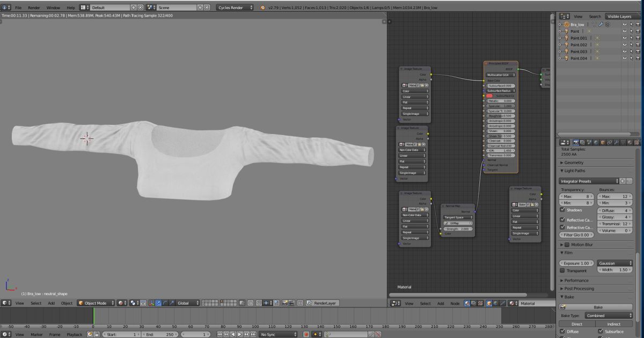Click the Indirect bake pass button
The height and width of the screenshot is (338, 644).
click(x=614, y=324)
